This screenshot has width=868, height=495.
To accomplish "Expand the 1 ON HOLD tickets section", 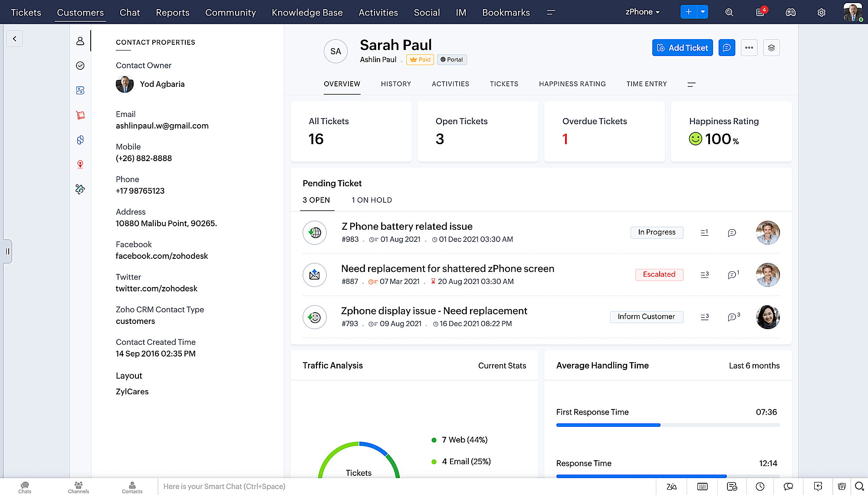I will pyautogui.click(x=372, y=200).
